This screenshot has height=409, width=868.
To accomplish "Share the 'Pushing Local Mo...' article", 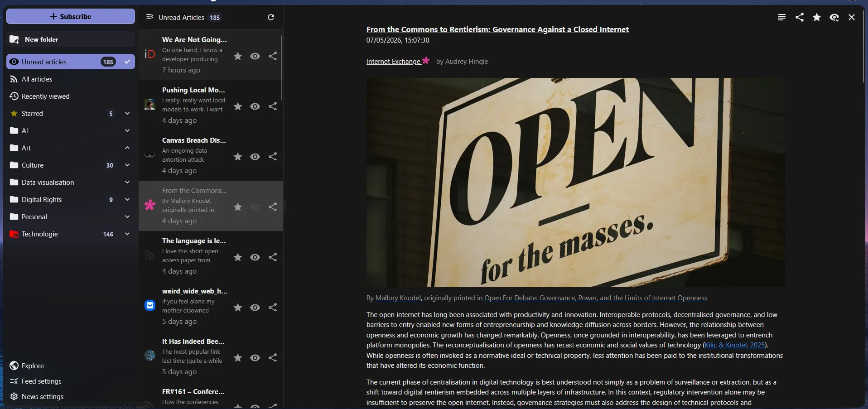I will (273, 106).
